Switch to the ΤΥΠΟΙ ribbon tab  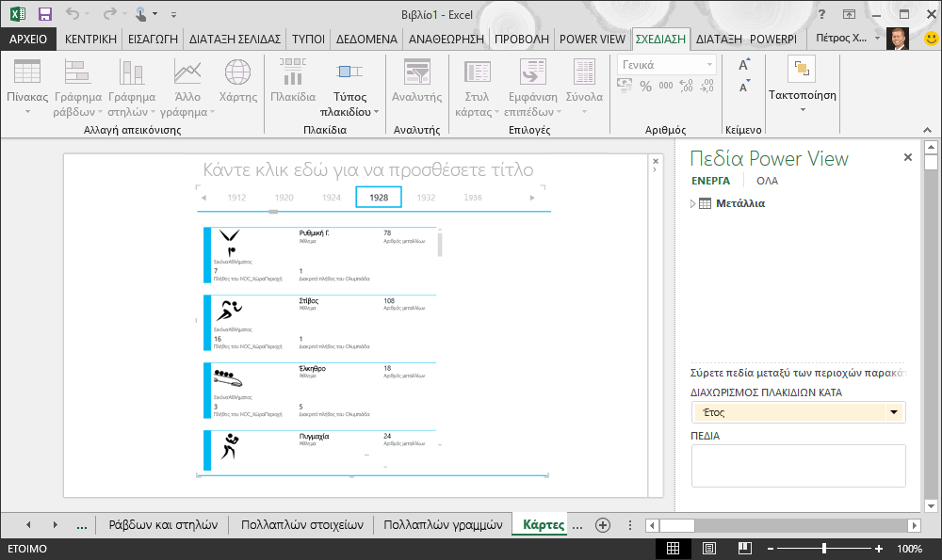tap(308, 39)
